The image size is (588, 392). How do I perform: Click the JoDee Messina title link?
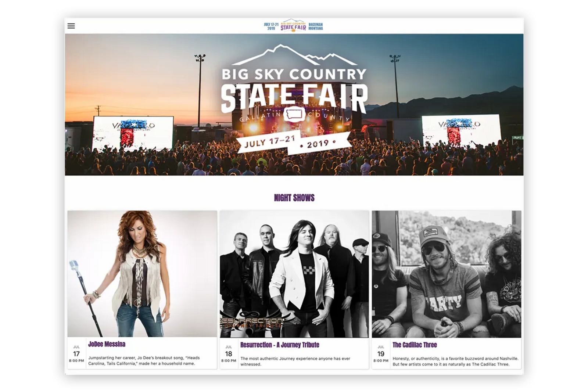click(107, 344)
